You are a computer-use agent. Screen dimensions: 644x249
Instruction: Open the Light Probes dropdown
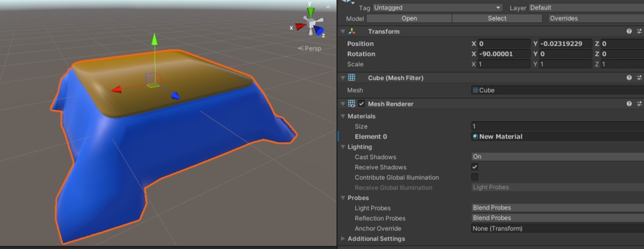557,207
